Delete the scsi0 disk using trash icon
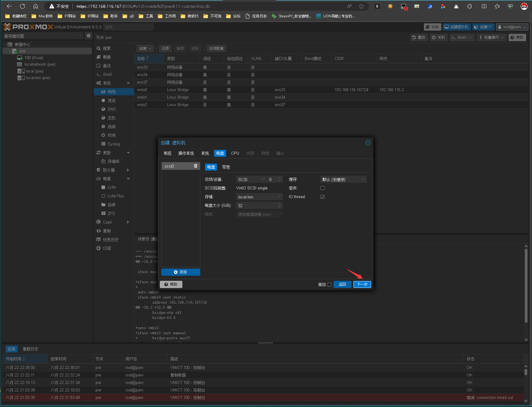The image size is (532, 407). coord(195,166)
